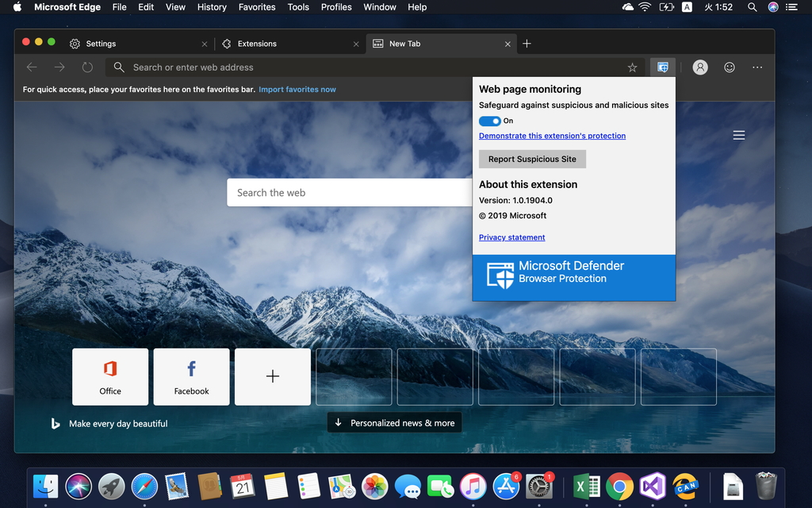Open the History menu in the menu bar
Screen dimensions: 812x508
pyautogui.click(x=212, y=7)
